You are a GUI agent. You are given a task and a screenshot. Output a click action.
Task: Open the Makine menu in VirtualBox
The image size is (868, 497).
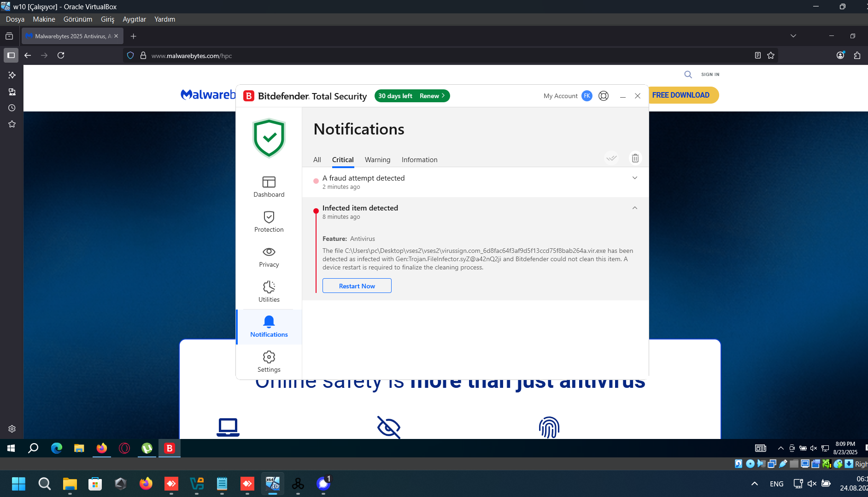pos(44,19)
